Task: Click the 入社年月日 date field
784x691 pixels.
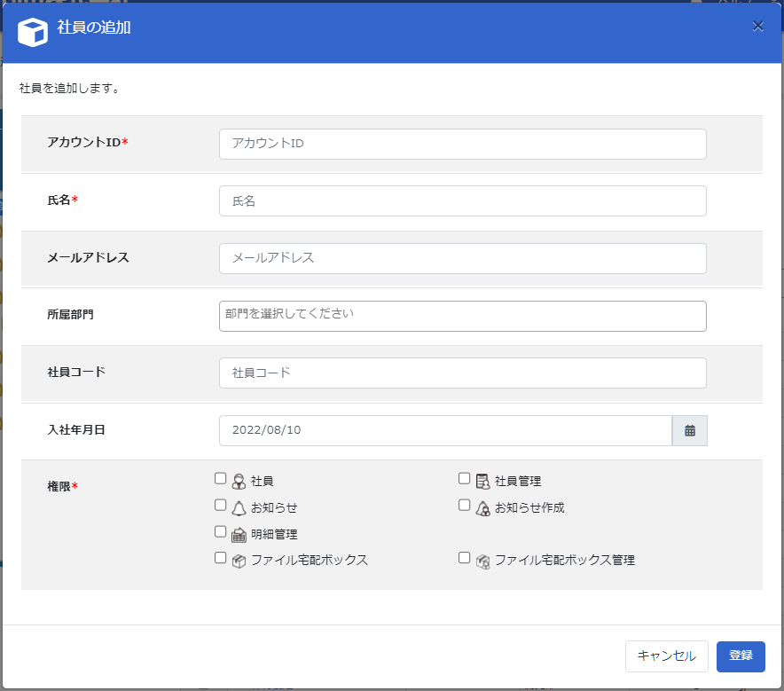Action: tap(444, 430)
